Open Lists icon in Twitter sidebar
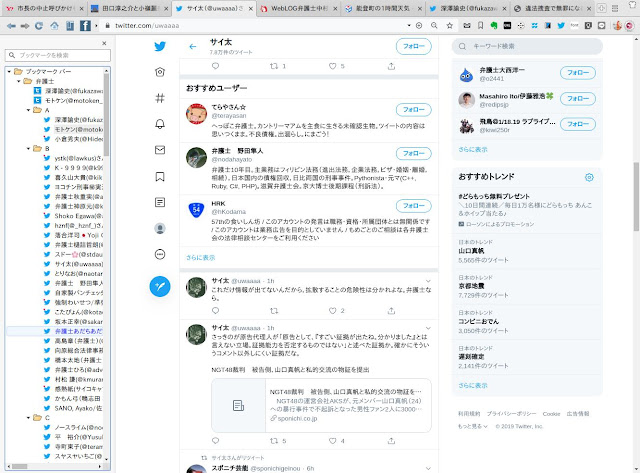Image resolution: width=640 pixels, height=473 pixels. tap(160, 202)
